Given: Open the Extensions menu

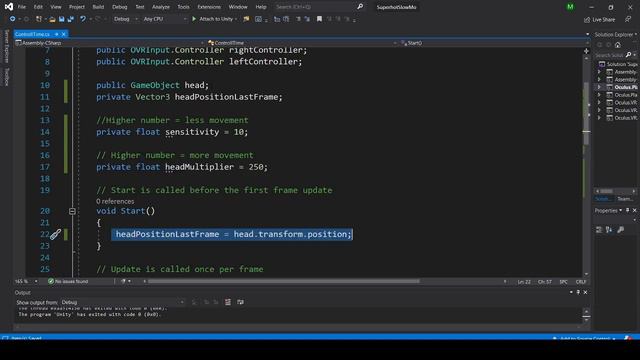Looking at the screenshot, I should [209, 7].
